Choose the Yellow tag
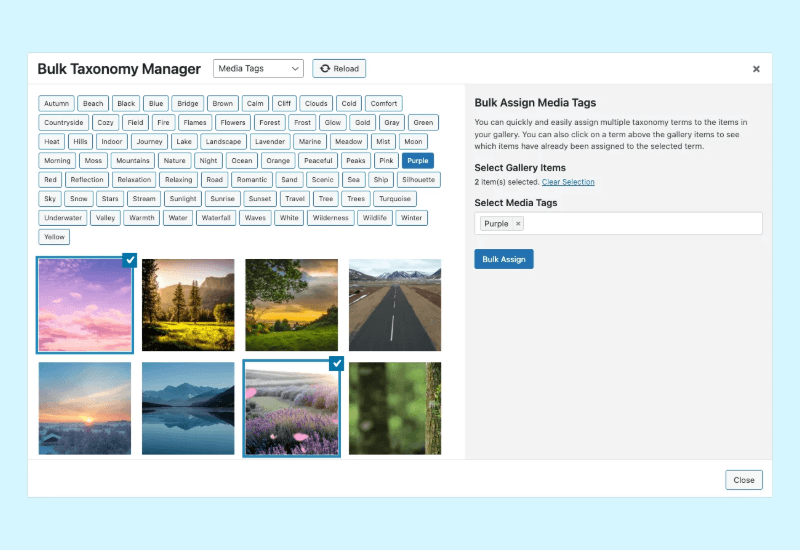Viewport: 800px width, 550px height. point(54,237)
